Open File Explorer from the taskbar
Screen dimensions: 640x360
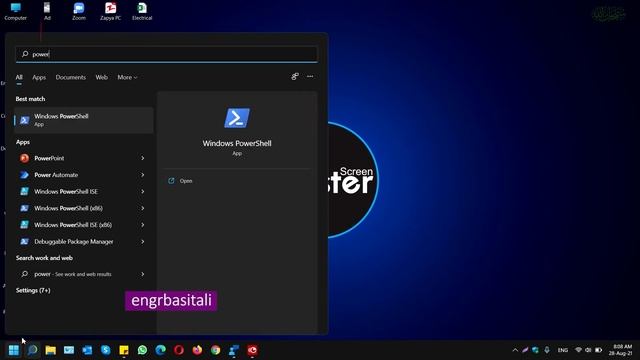[51, 350]
